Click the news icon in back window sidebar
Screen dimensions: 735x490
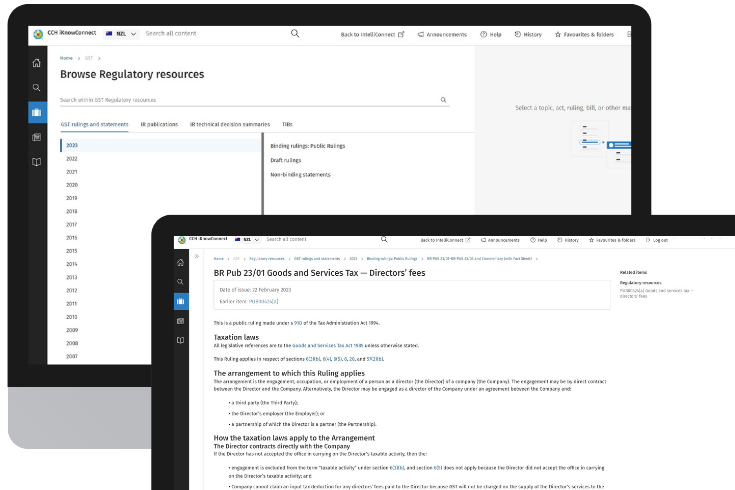37,137
